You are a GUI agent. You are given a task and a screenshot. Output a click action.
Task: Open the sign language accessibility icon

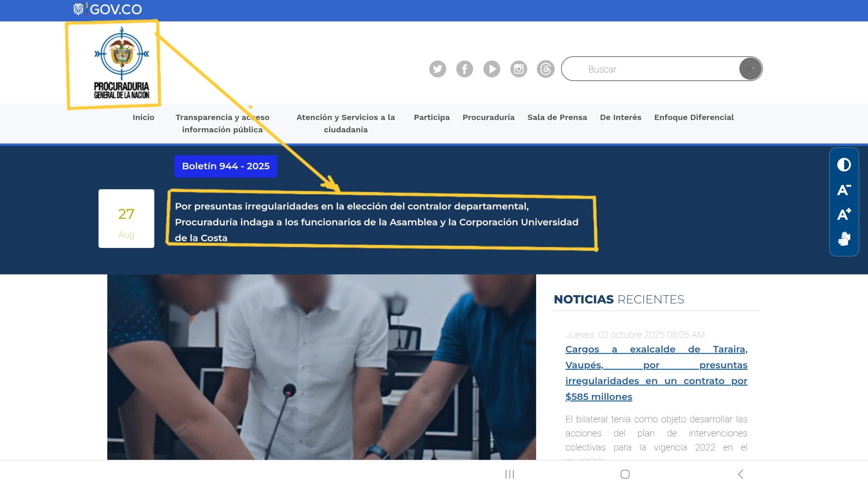click(x=844, y=239)
